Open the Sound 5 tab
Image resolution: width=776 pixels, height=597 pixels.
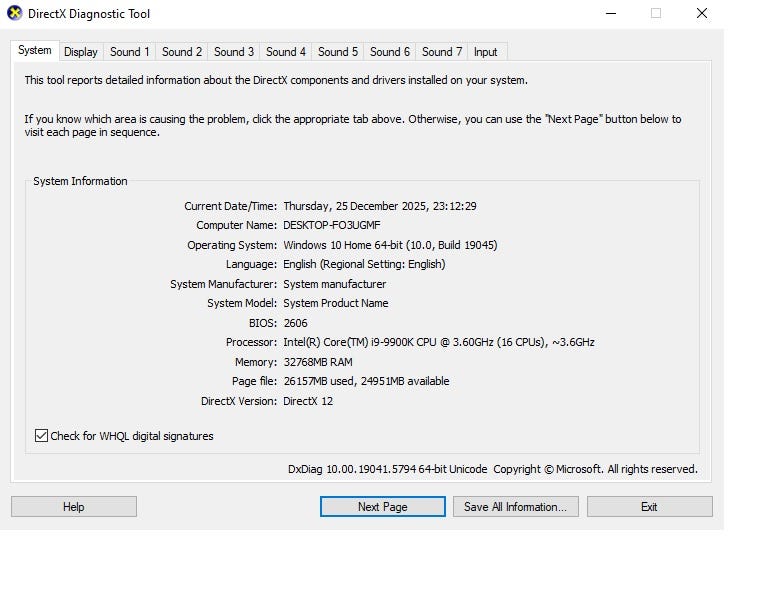338,52
